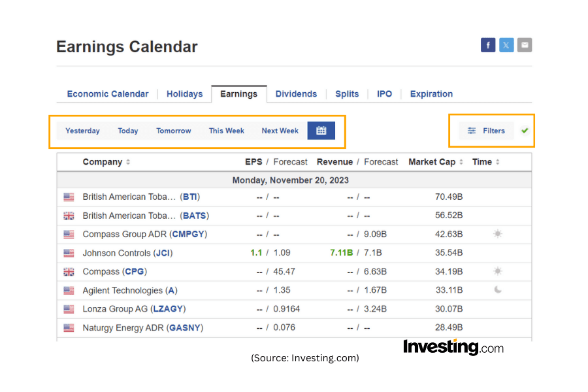
Task: Click the 70.49B market cap cell
Action: [x=449, y=197]
